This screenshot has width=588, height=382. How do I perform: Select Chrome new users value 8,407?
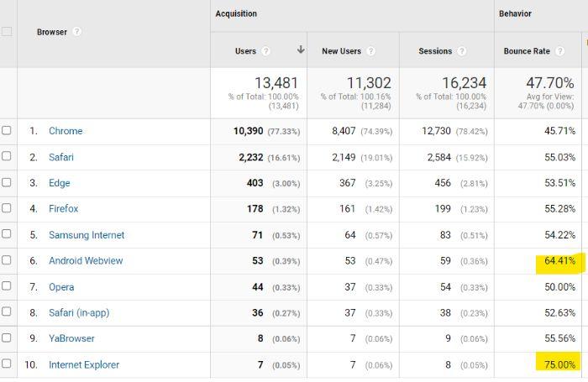tap(344, 131)
